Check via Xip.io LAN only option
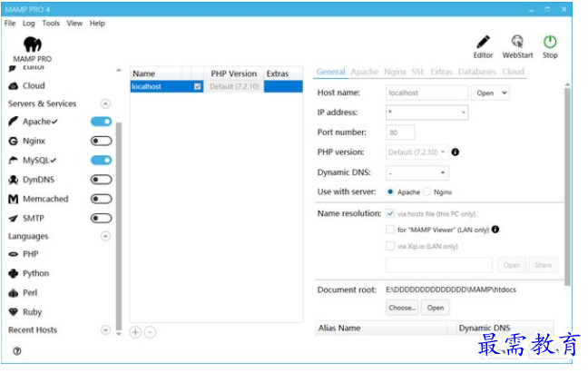Viewport: 588px width, 373px height. pyautogui.click(x=390, y=246)
